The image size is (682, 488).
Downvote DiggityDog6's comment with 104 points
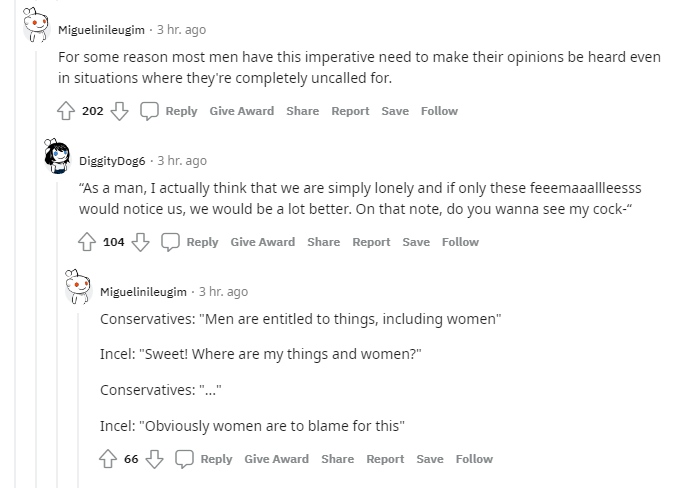pyautogui.click(x=140, y=242)
